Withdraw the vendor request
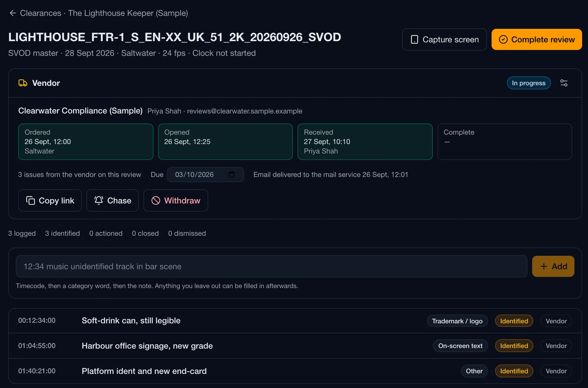The image size is (588, 388). pyautogui.click(x=176, y=201)
